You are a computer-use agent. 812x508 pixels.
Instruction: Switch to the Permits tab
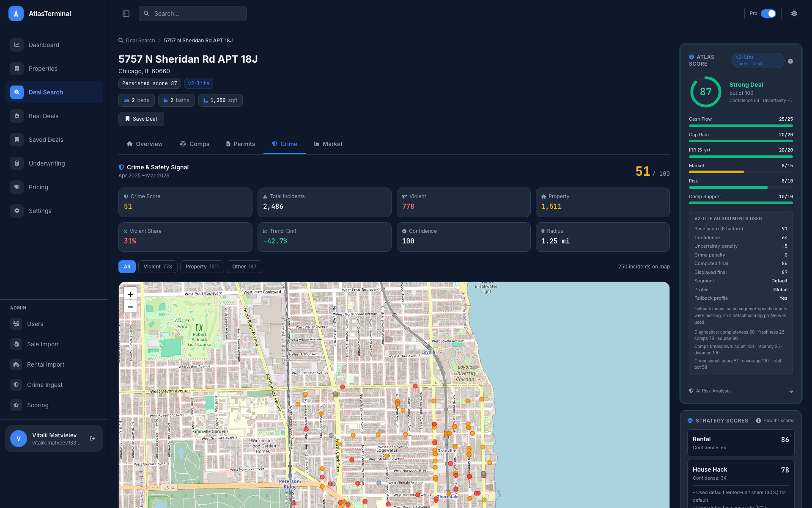tap(241, 144)
